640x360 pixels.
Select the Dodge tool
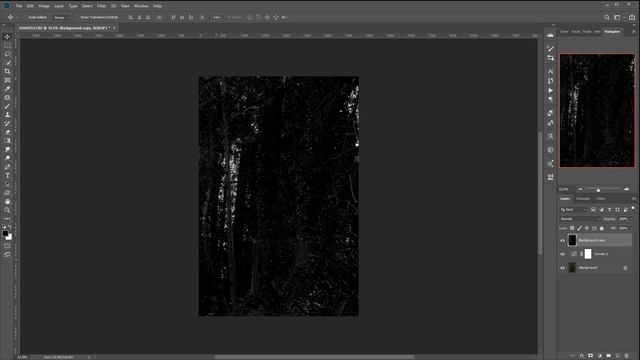[x=7, y=158]
